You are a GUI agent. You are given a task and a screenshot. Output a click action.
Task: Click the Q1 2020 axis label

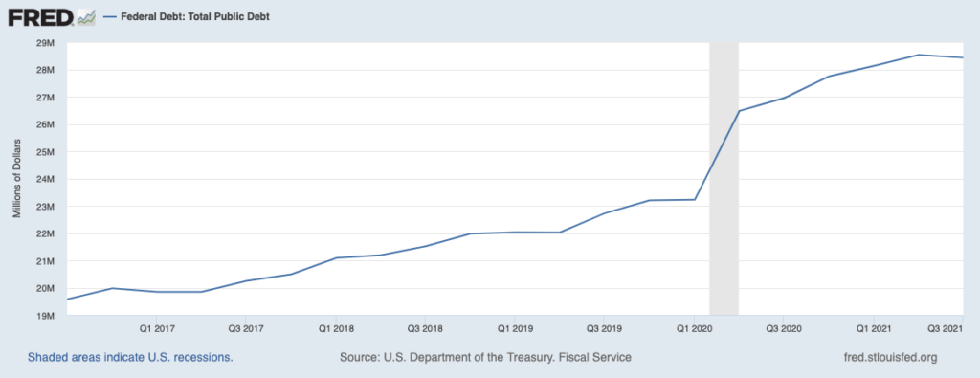click(x=694, y=328)
